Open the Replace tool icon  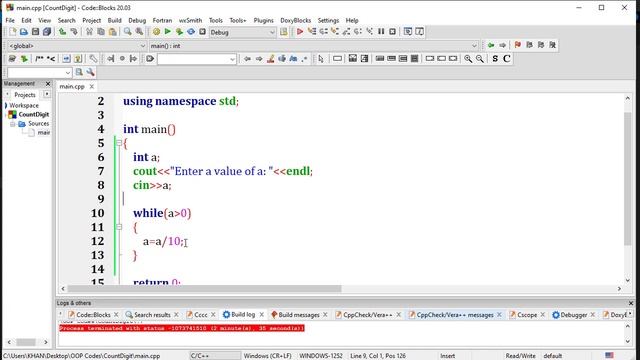coord(140,32)
